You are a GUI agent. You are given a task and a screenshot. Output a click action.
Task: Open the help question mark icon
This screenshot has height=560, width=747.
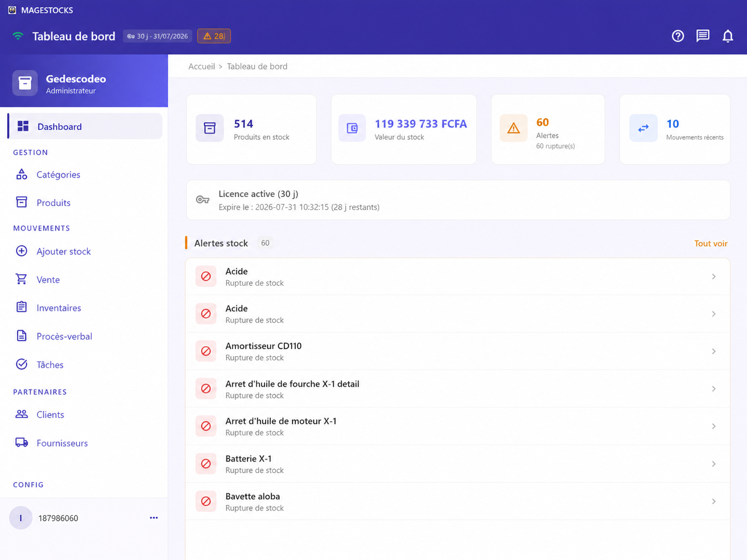678,36
